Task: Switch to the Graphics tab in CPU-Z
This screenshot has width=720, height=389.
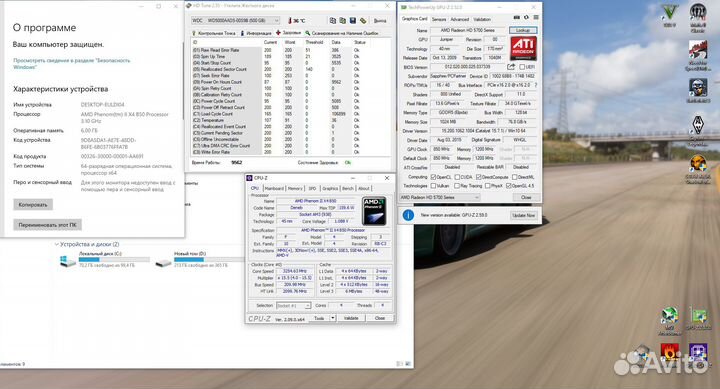Action: (330, 188)
